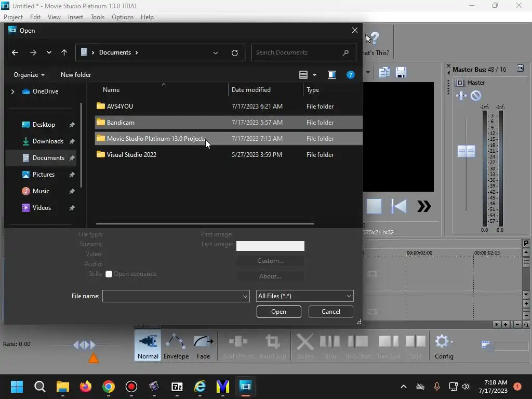
Task: Open the Config gear menu
Action: coord(444,347)
